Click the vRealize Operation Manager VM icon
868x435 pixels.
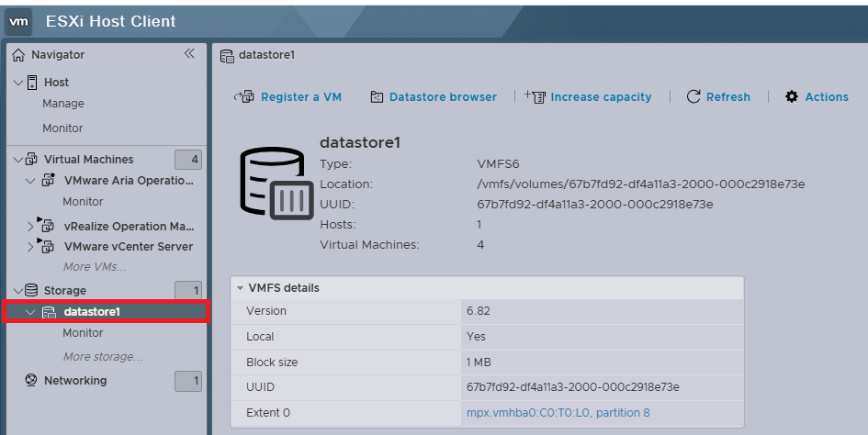[47, 225]
